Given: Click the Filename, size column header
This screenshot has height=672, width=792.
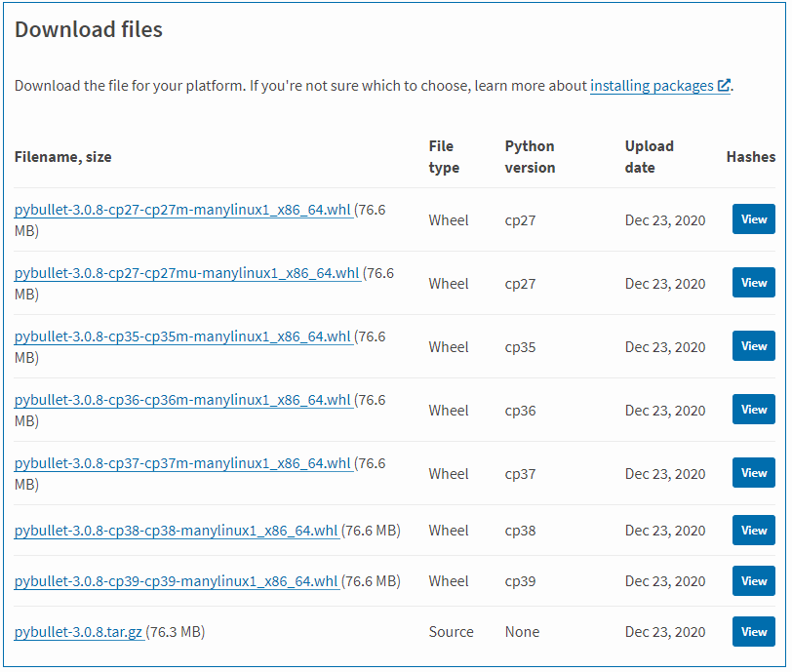Looking at the screenshot, I should coord(62,156).
